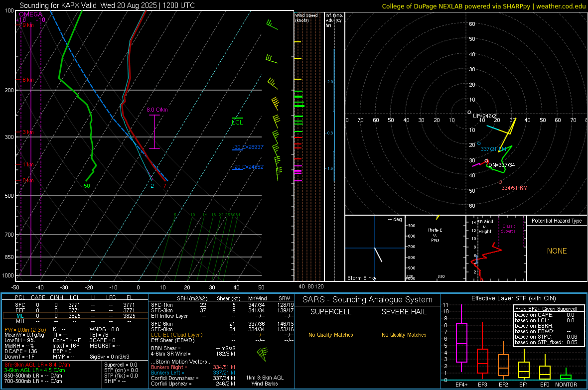Click the '337/21 LM' left mover label
The height and width of the screenshot is (390, 588).
coord(493,149)
